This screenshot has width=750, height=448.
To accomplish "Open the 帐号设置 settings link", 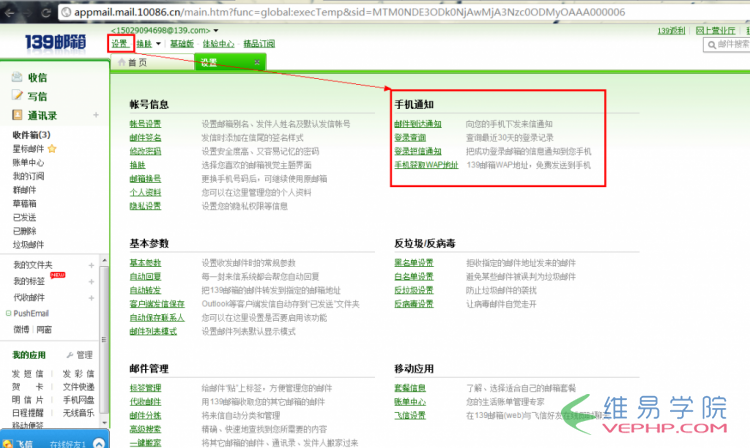I will (145, 124).
